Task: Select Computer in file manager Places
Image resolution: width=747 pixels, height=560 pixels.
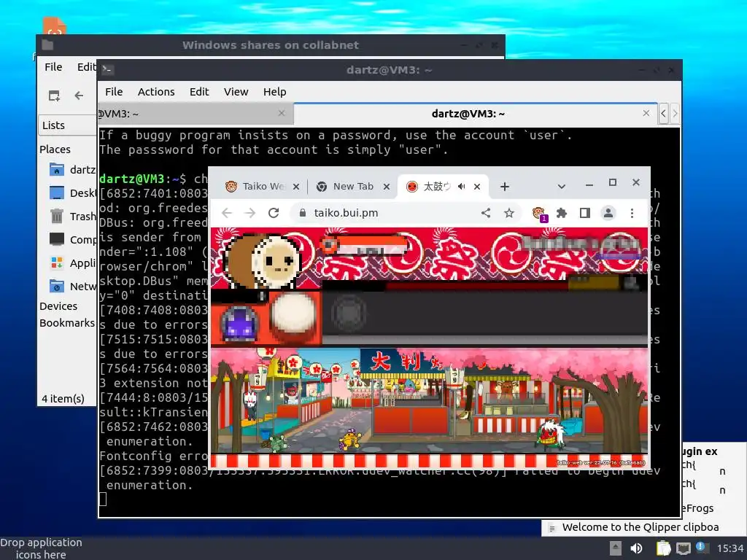Action: [x=72, y=239]
